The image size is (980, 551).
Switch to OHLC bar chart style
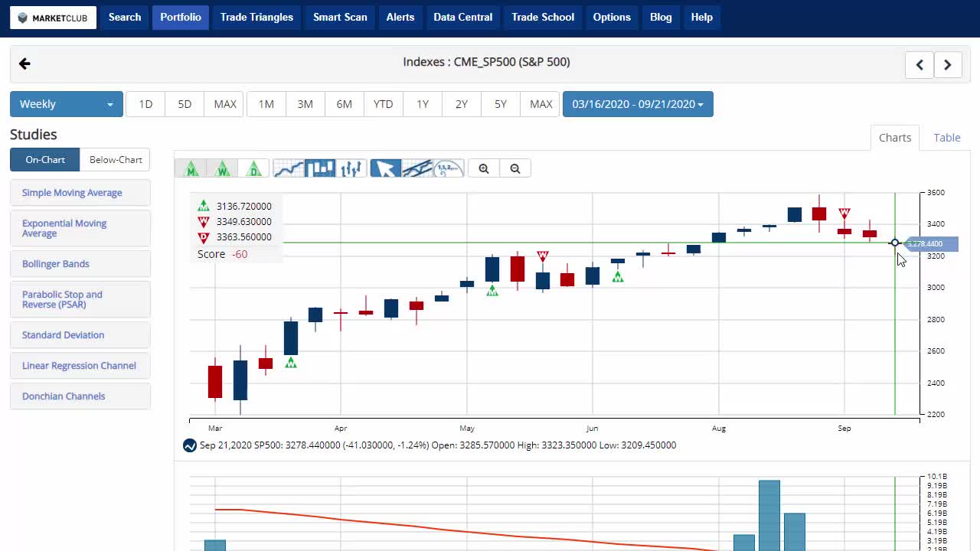pyautogui.click(x=351, y=168)
